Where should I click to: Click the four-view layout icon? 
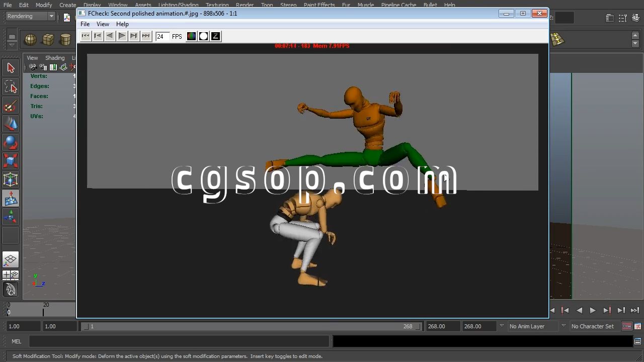(x=11, y=275)
